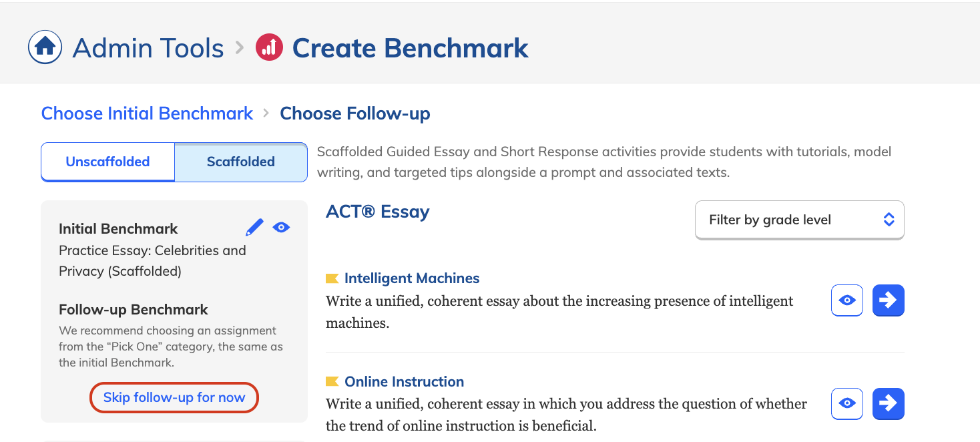
Task: Click the pencil icon to edit Initial Benchmark
Action: click(254, 228)
